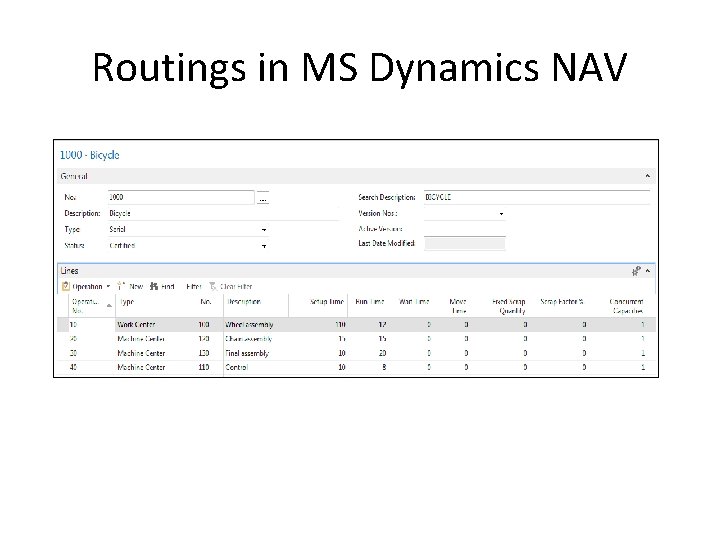Click No. 130 in Final assembly row
Image resolution: width=720 pixels, height=540 pixels.
tap(204, 353)
